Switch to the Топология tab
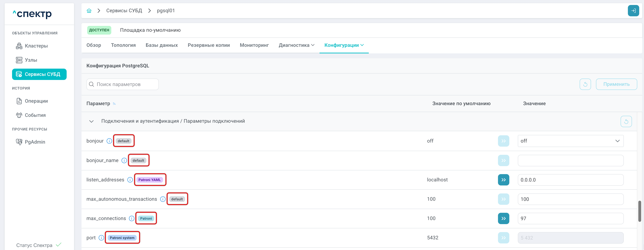This screenshot has height=250, width=644. [123, 45]
